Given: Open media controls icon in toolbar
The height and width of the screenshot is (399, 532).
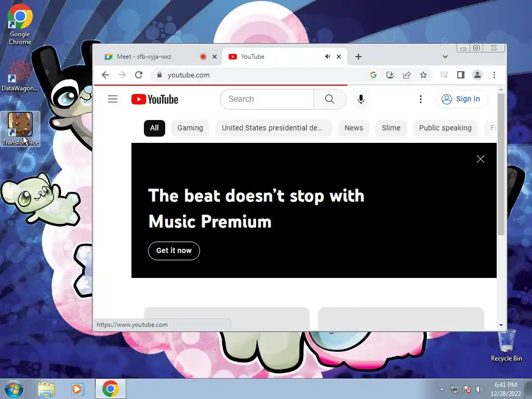Looking at the screenshot, I should (444, 75).
